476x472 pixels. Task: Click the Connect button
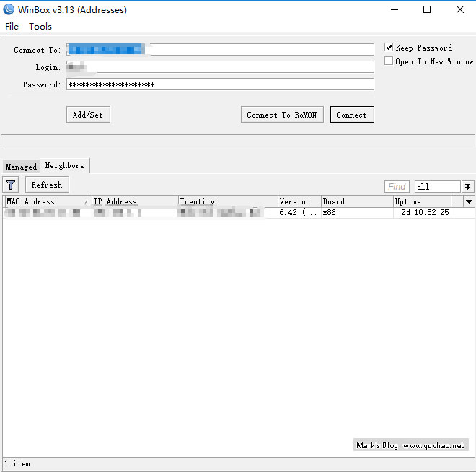[352, 115]
